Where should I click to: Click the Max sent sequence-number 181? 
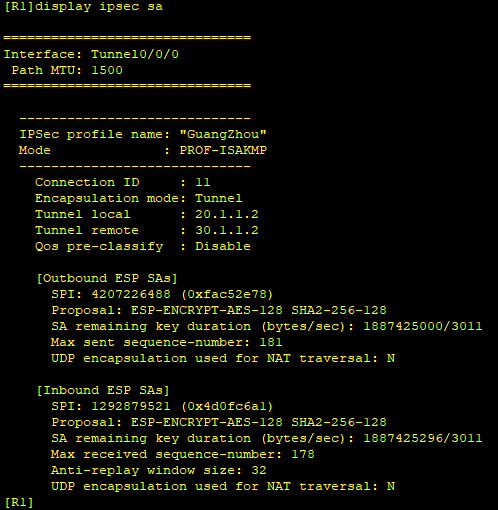click(x=166, y=342)
